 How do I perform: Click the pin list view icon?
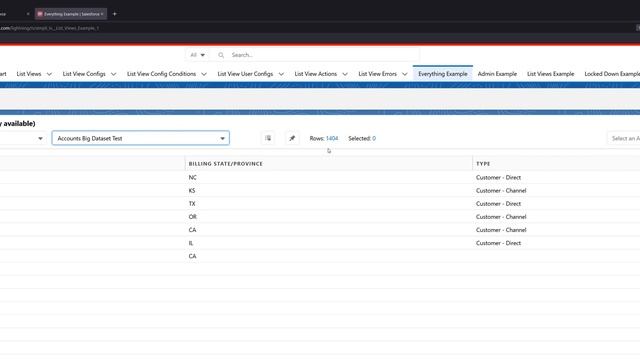[292, 138]
